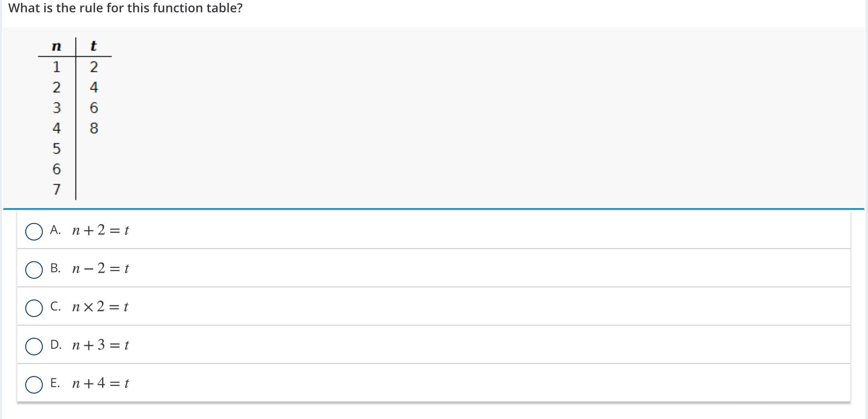The width and height of the screenshot is (868, 419).
Task: Click the question text about the function table
Action: pyautogui.click(x=125, y=8)
